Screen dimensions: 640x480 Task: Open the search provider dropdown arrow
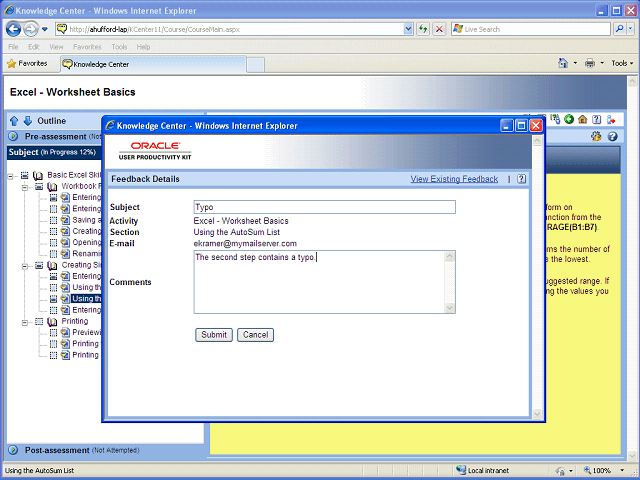coord(631,29)
